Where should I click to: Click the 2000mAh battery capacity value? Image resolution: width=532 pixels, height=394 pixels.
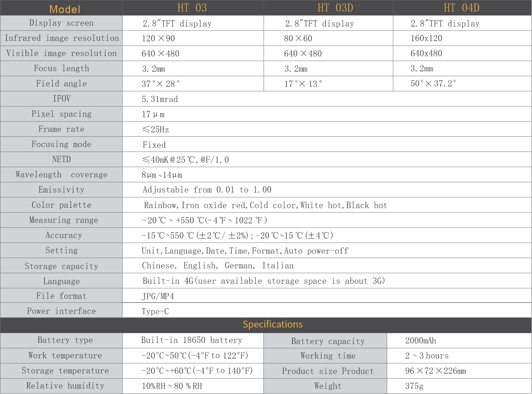point(420,341)
